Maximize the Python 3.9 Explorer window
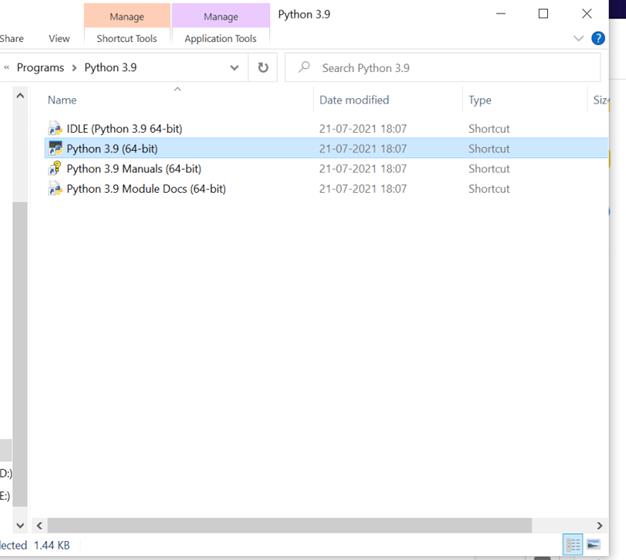 [543, 14]
